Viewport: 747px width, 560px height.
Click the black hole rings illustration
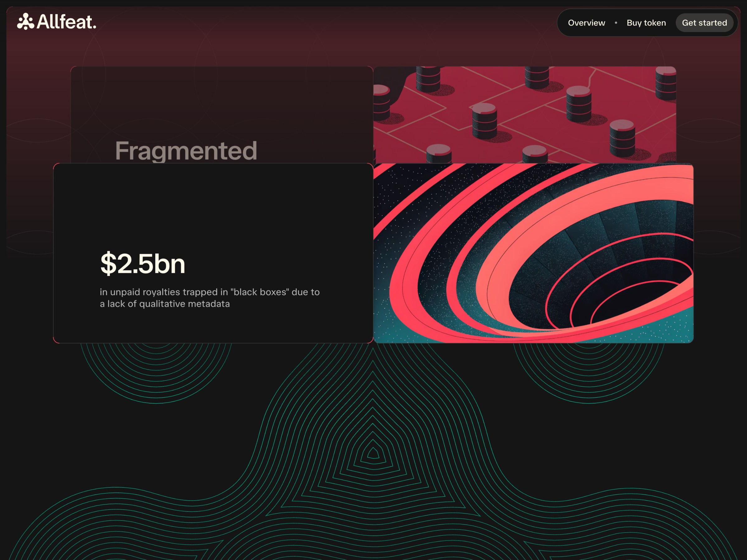[x=533, y=253]
